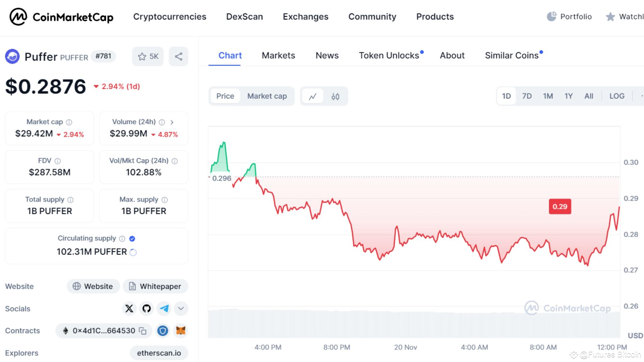The image size is (644, 362).
Task: Copy the contract address with copy icon
Action: tap(142, 330)
